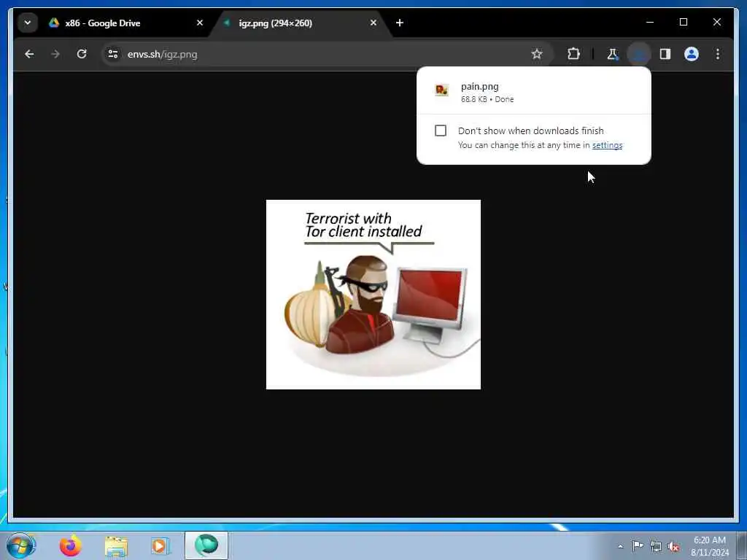Go back to the previous page
The height and width of the screenshot is (560, 747).
(29, 54)
